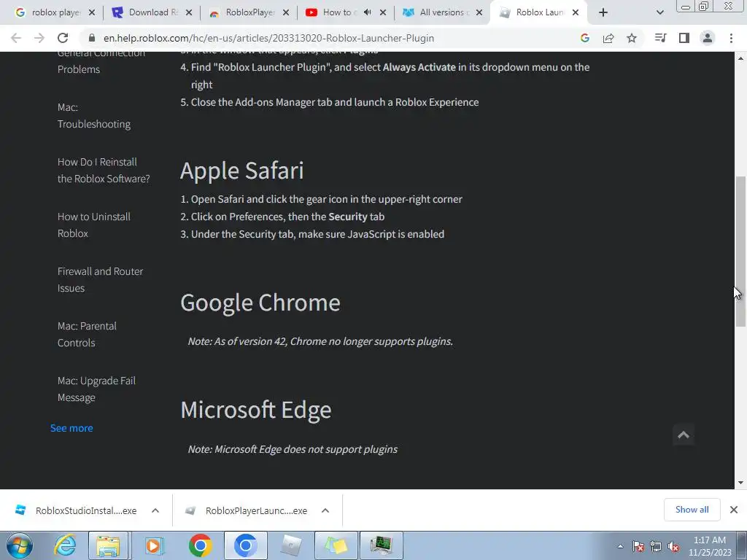This screenshot has width=747, height=560.
Task: Open the Chrome three-dot menu
Action: pos(731,38)
